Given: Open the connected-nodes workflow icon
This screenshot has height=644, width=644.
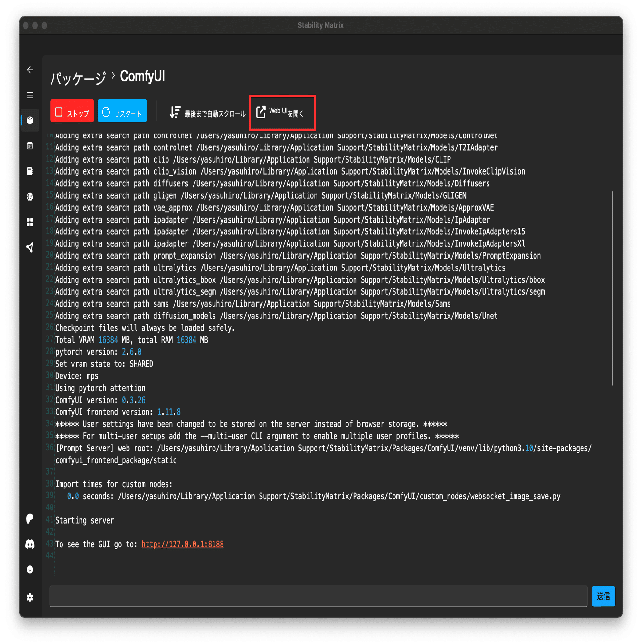Looking at the screenshot, I should click(30, 247).
